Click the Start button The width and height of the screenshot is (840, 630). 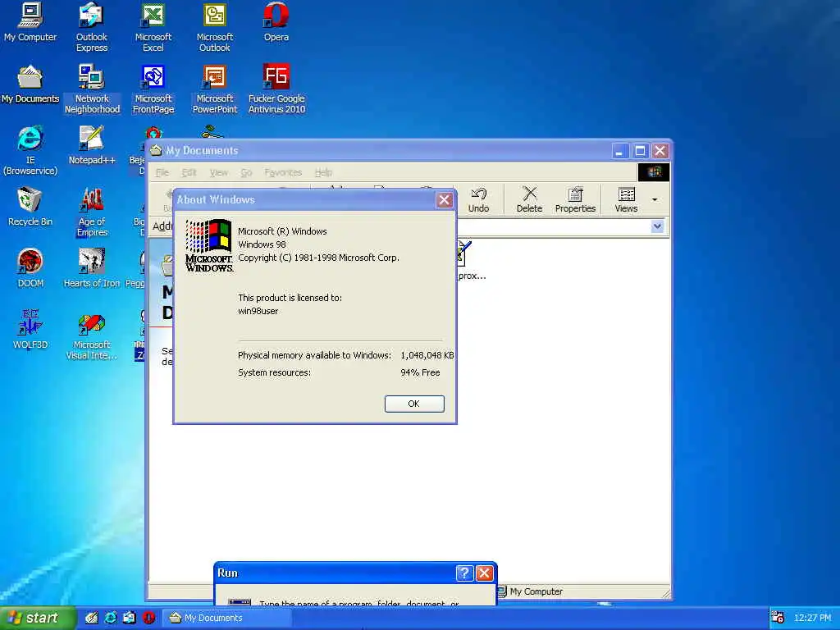pyautogui.click(x=36, y=618)
